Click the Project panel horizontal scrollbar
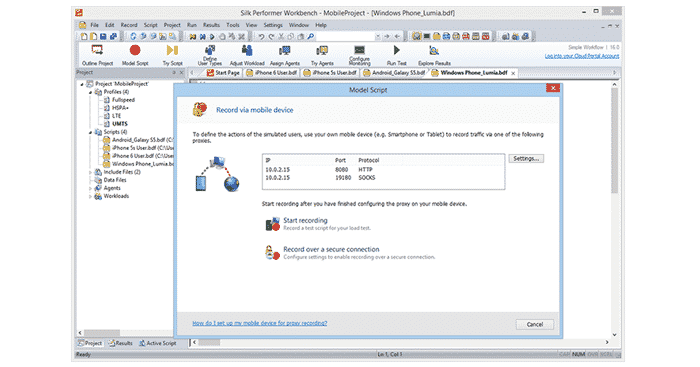The width and height of the screenshot is (700, 367). [x=126, y=333]
